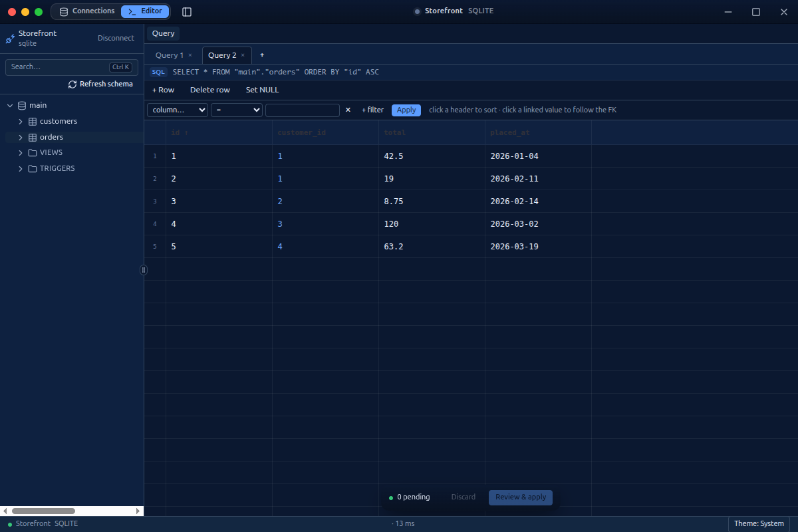The width and height of the screenshot is (798, 532).
Task: Focus the schema Search field
Action: click(72, 67)
